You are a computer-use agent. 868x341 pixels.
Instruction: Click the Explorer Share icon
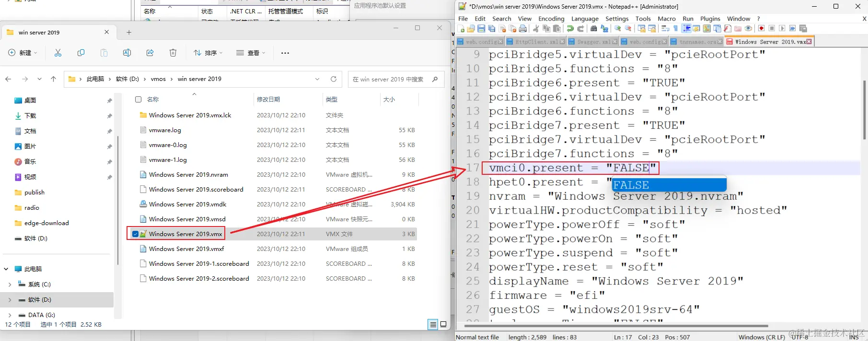[150, 53]
